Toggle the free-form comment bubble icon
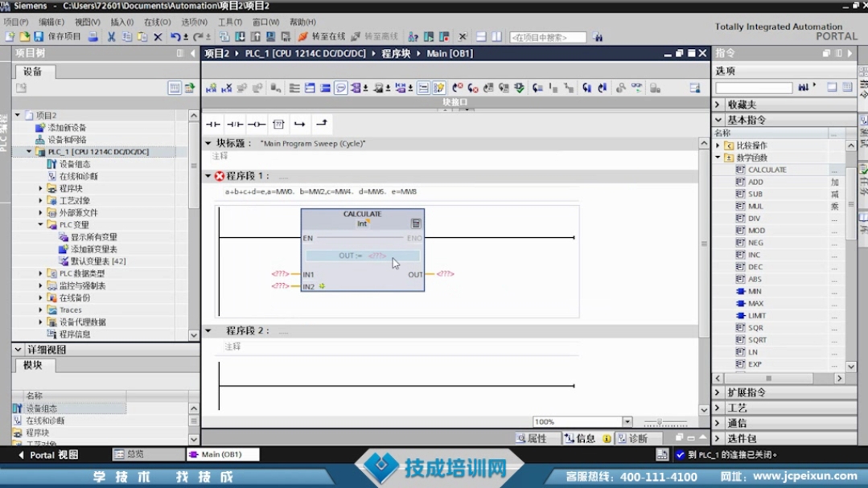 tap(340, 88)
